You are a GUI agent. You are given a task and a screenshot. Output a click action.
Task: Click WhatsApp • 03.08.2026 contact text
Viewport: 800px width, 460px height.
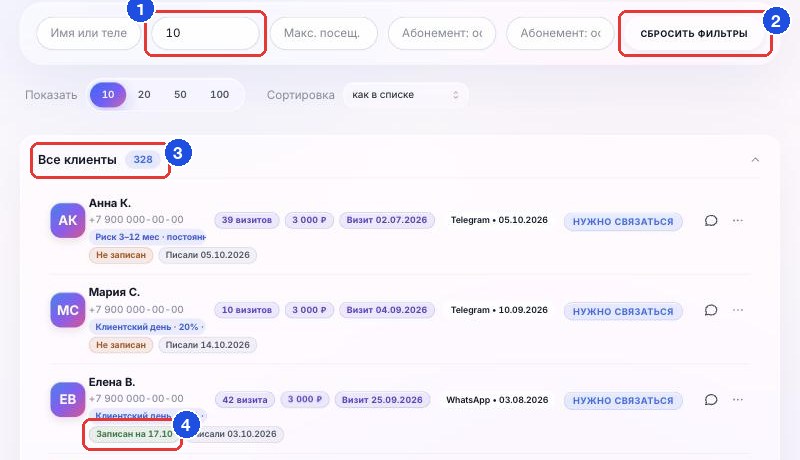(x=497, y=400)
